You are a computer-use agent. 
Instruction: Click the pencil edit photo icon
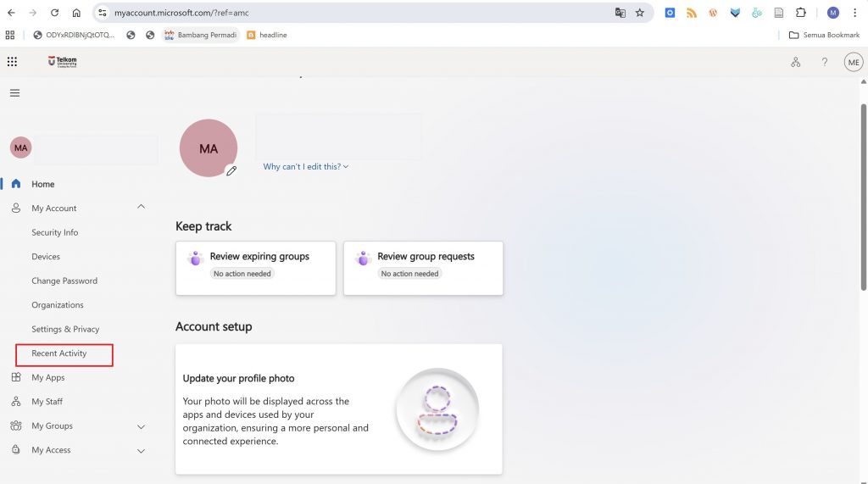click(231, 170)
